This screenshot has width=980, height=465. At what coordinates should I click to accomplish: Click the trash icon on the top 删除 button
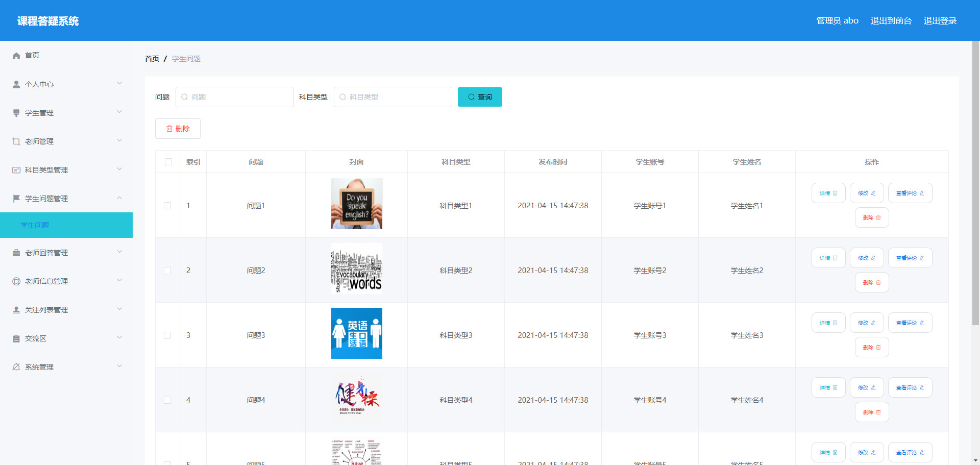[x=169, y=129]
